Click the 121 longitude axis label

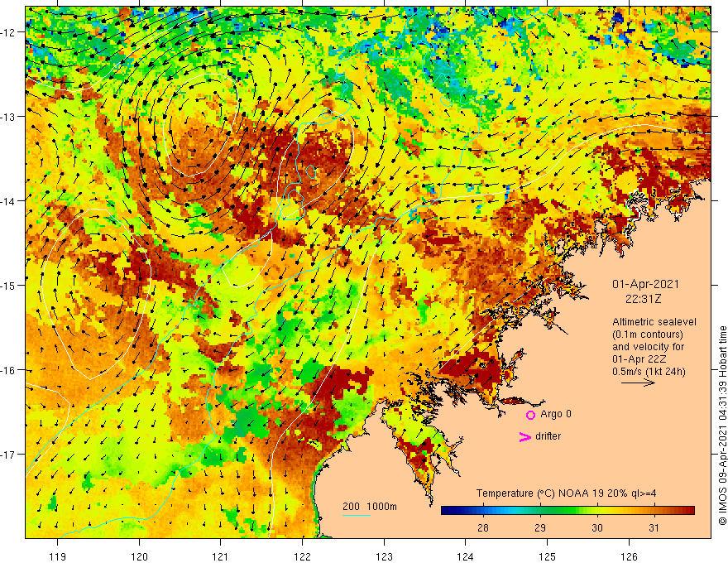(x=221, y=556)
